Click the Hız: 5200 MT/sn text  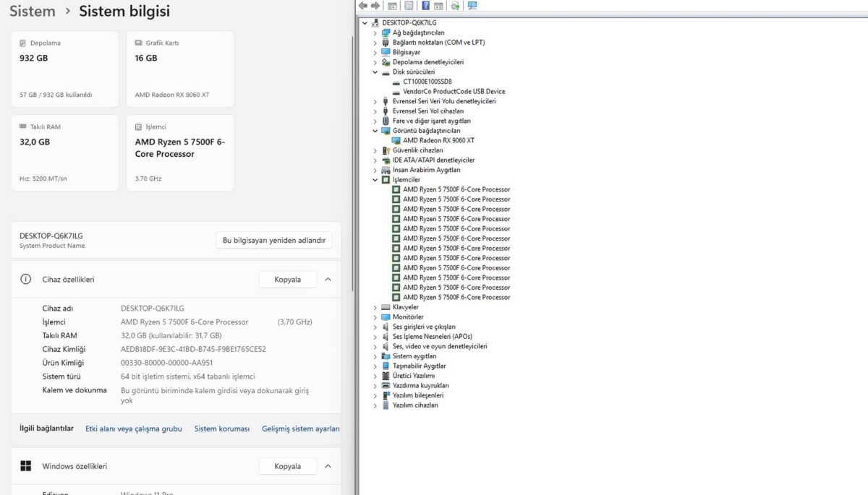coord(44,178)
